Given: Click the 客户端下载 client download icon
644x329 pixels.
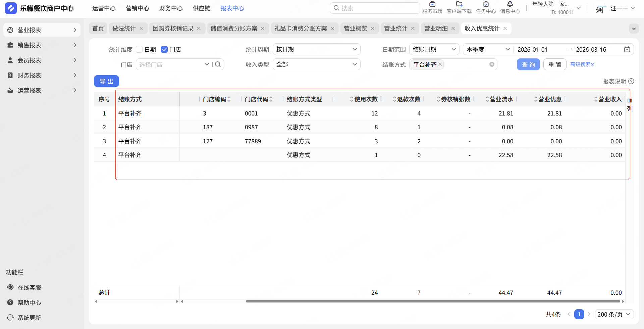Looking at the screenshot, I should pyautogui.click(x=459, y=4).
